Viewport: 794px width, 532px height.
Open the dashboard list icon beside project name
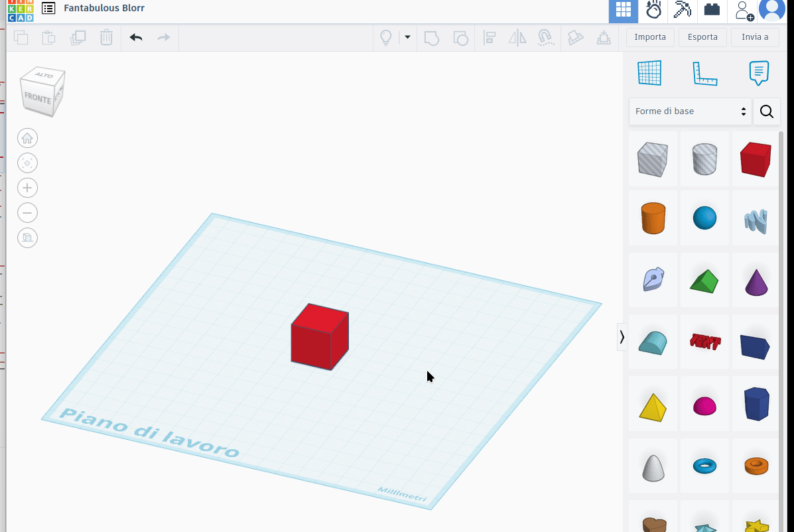click(x=48, y=8)
